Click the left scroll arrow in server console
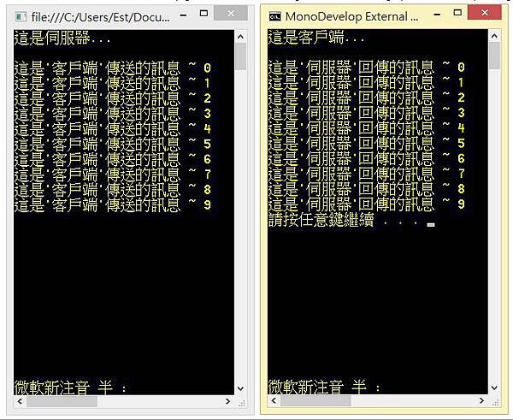The height and width of the screenshot is (420, 513). 20,401
